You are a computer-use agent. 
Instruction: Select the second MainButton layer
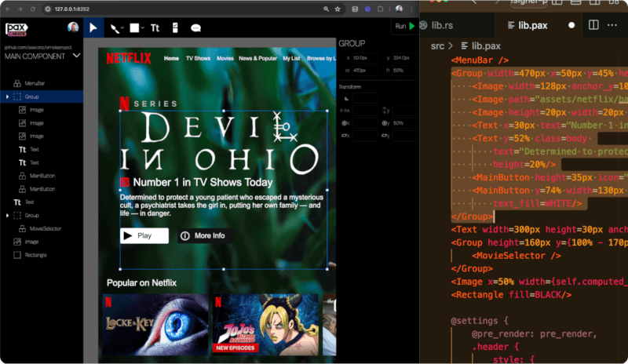click(x=42, y=189)
